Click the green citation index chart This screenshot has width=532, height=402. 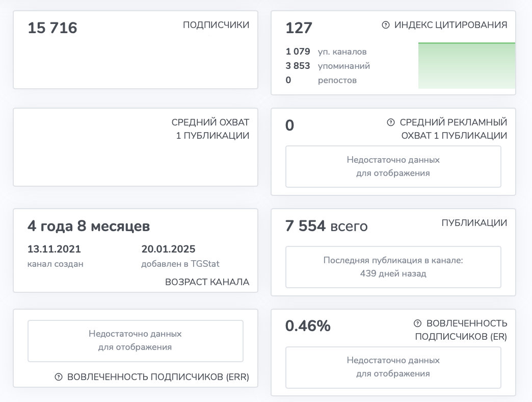[466, 65]
